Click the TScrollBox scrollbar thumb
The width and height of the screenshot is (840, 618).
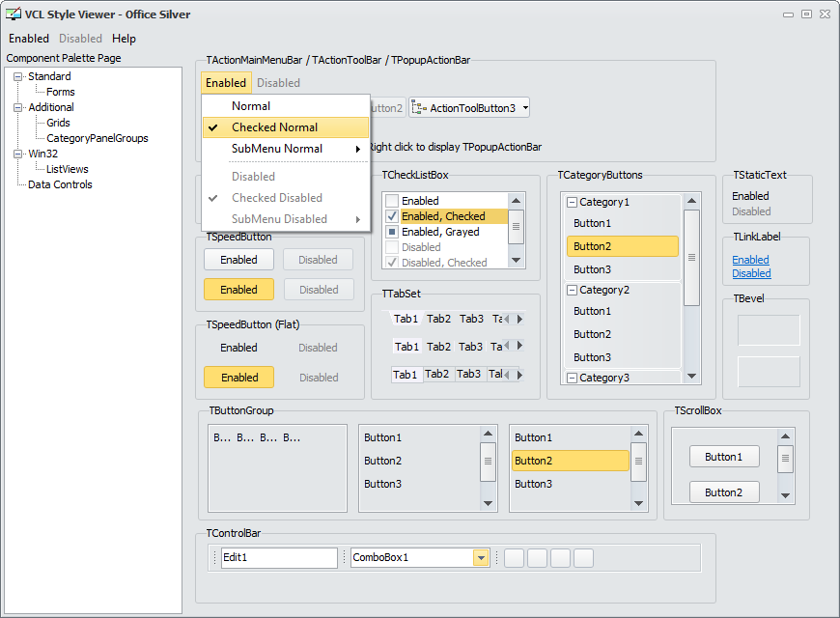tap(785, 459)
